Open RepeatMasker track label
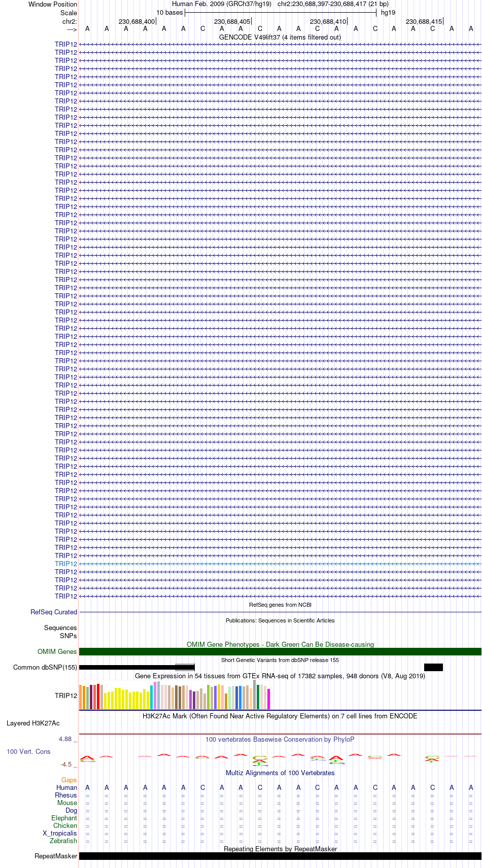 56,856
